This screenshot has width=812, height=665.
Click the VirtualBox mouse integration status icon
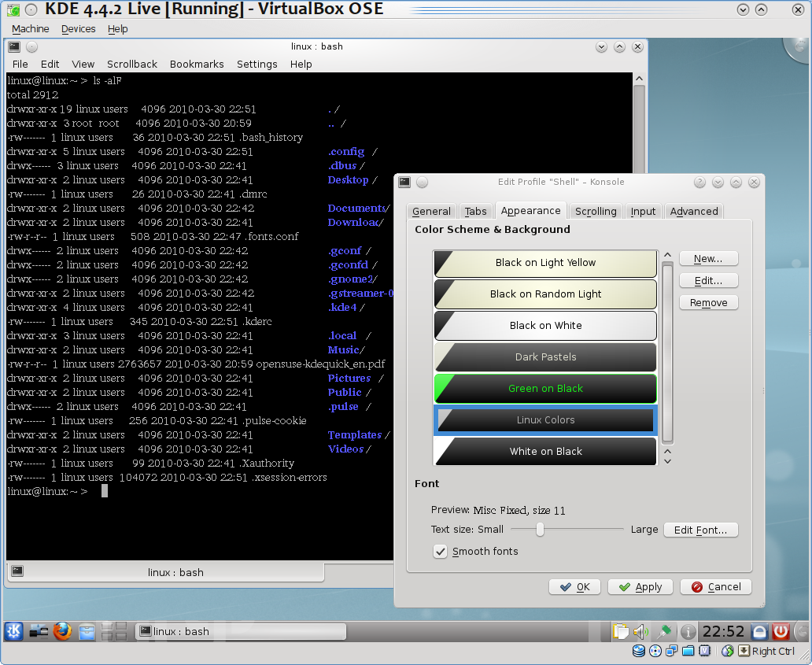point(728,651)
